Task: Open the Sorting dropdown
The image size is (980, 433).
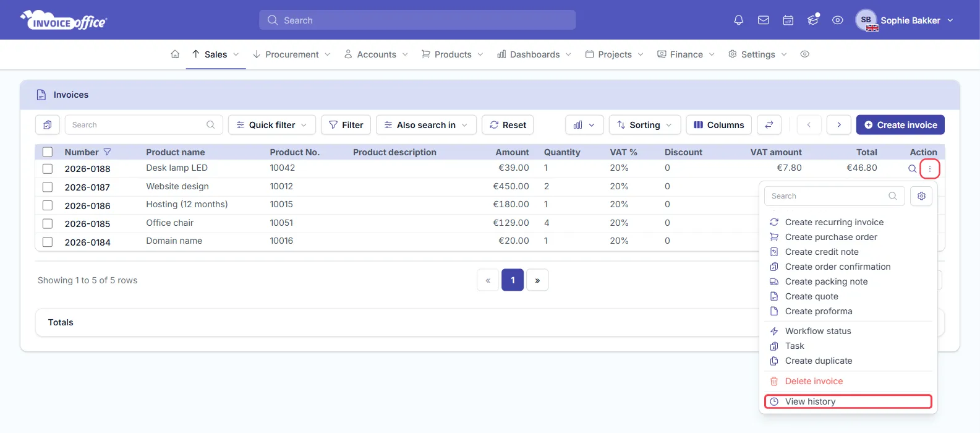Action: (645, 125)
